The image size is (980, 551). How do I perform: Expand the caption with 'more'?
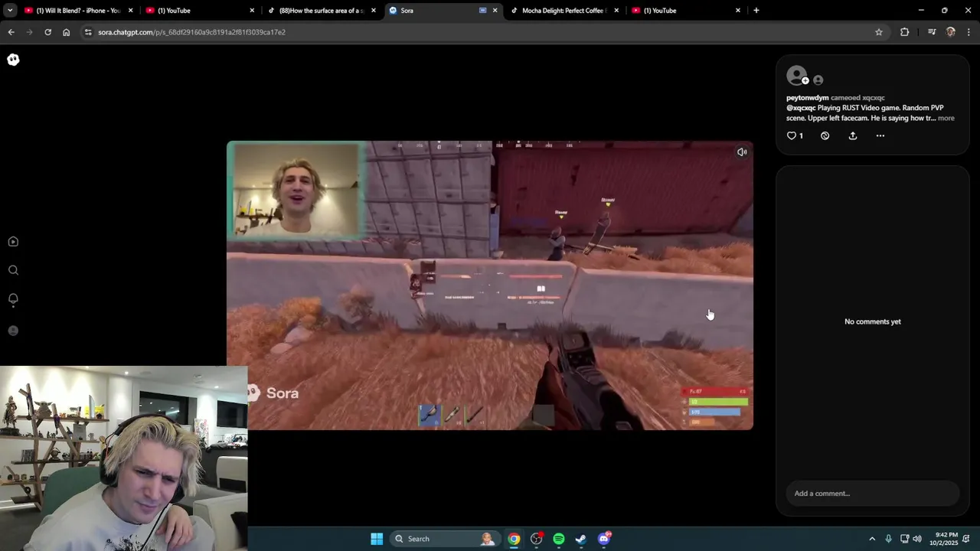tap(946, 118)
